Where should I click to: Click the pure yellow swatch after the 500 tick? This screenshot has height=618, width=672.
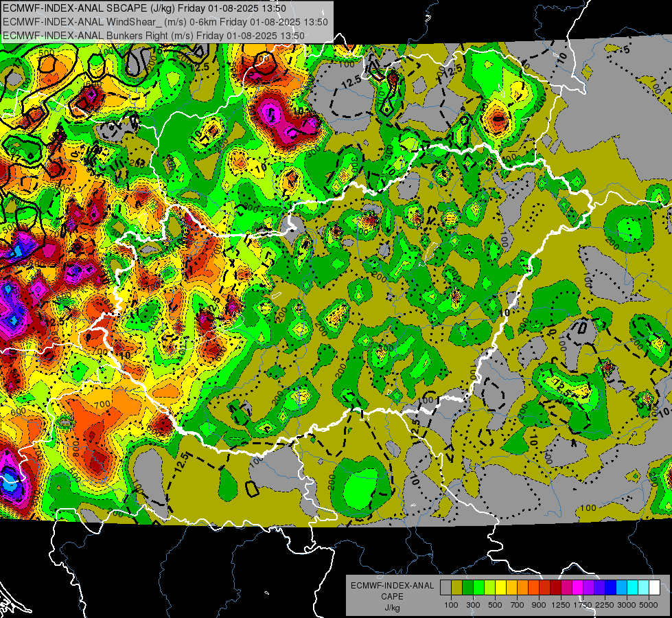(x=500, y=587)
